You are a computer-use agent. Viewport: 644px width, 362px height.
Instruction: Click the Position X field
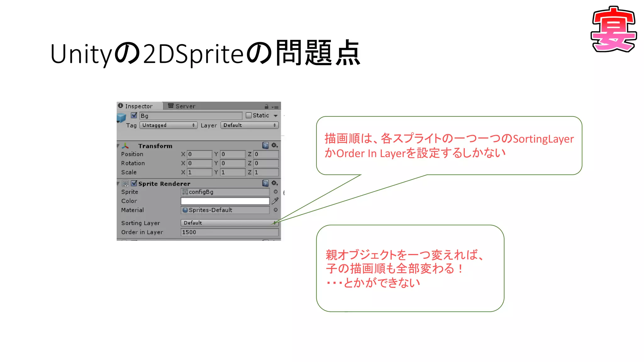pos(199,154)
